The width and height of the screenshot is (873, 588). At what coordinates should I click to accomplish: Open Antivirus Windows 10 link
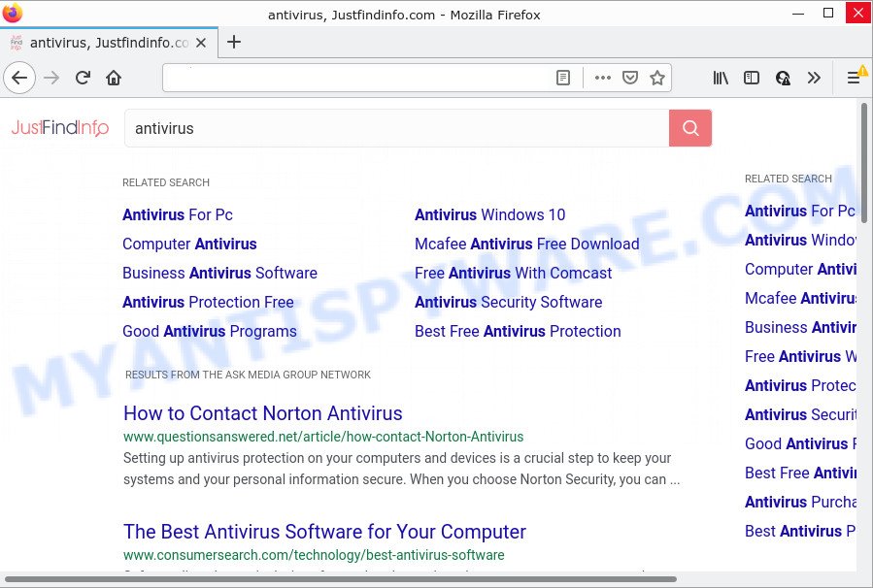(490, 214)
